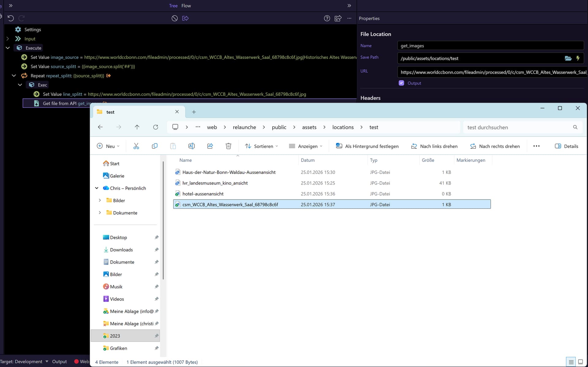588x367 pixels.
Task: Toggle the Output checkbox
Action: point(401,83)
